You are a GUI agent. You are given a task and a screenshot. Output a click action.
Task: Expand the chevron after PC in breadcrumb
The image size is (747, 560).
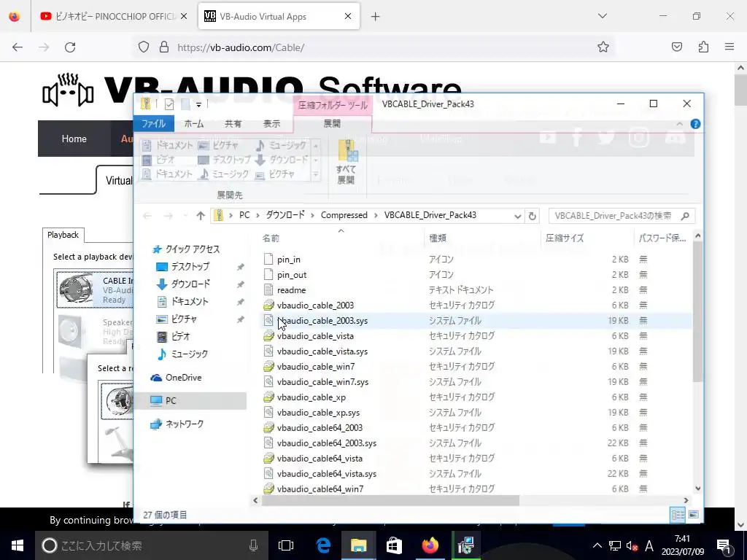tap(258, 215)
